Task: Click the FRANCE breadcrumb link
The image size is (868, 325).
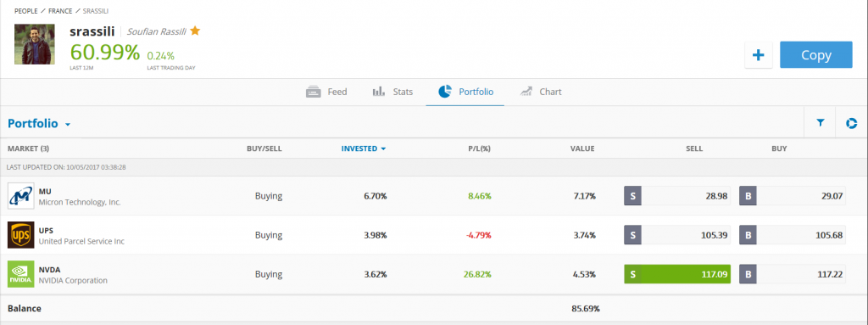Action: (x=60, y=10)
